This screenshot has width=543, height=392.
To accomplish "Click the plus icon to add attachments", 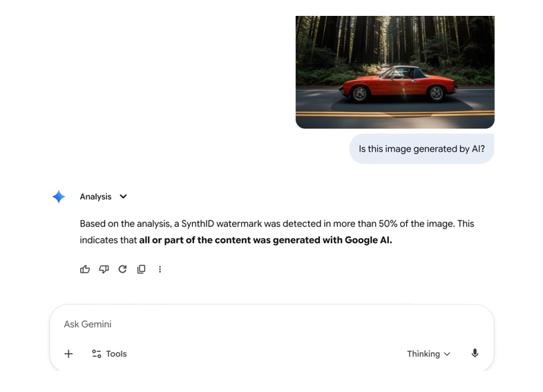I will [68, 354].
